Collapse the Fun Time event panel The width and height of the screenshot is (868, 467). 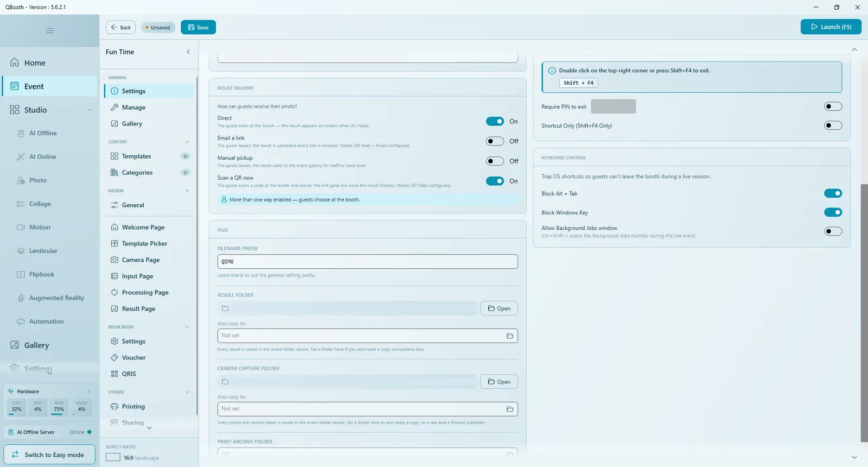pos(188,52)
